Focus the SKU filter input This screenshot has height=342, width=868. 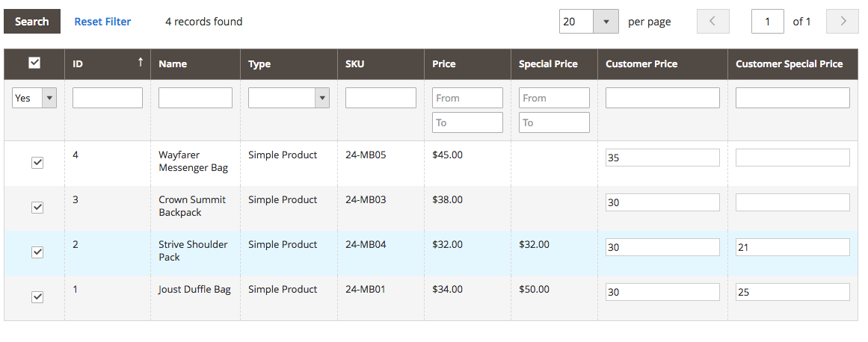pos(381,98)
